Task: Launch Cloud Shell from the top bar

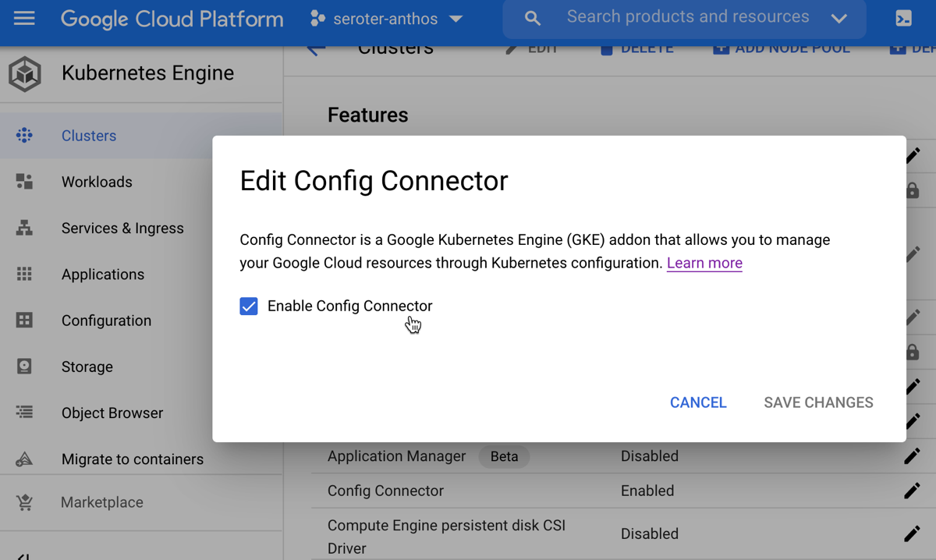Action: tap(903, 19)
